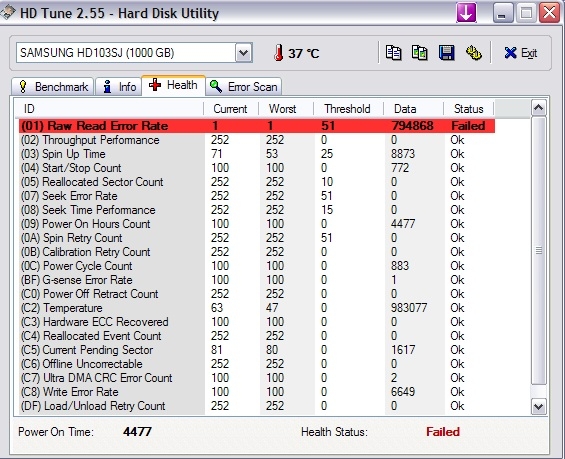Click the 1617 pending sector data value
This screenshot has height=459, width=565.
[403, 350]
